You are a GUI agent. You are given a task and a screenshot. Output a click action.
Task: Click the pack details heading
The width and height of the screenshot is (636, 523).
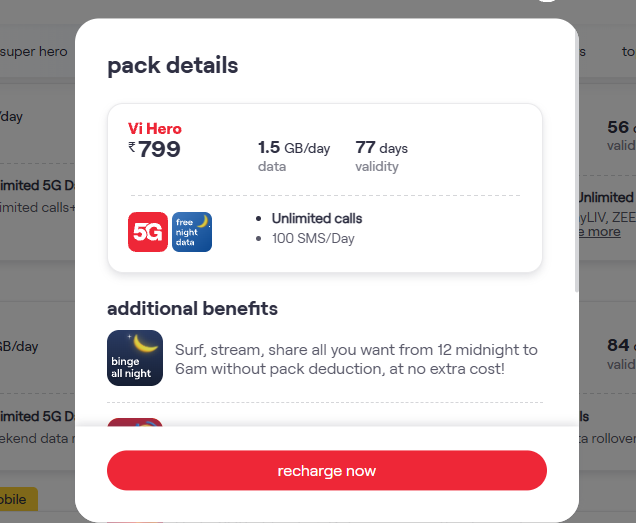pos(173,66)
